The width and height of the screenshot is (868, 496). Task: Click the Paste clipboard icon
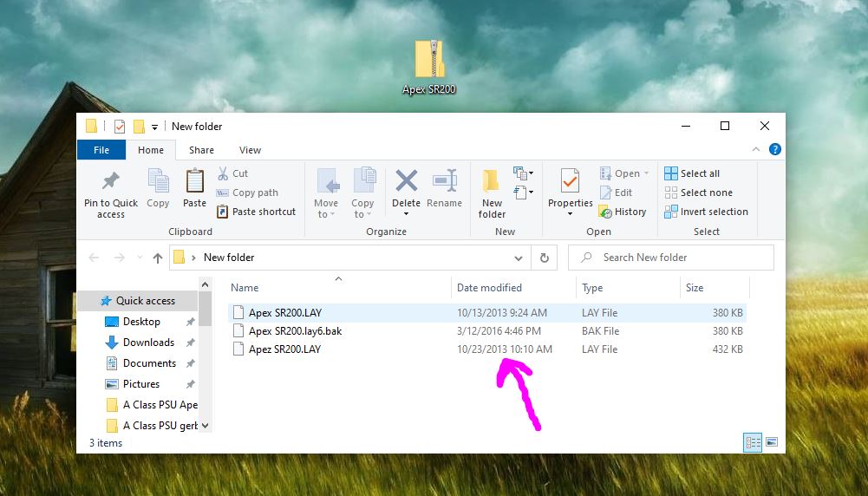(194, 181)
